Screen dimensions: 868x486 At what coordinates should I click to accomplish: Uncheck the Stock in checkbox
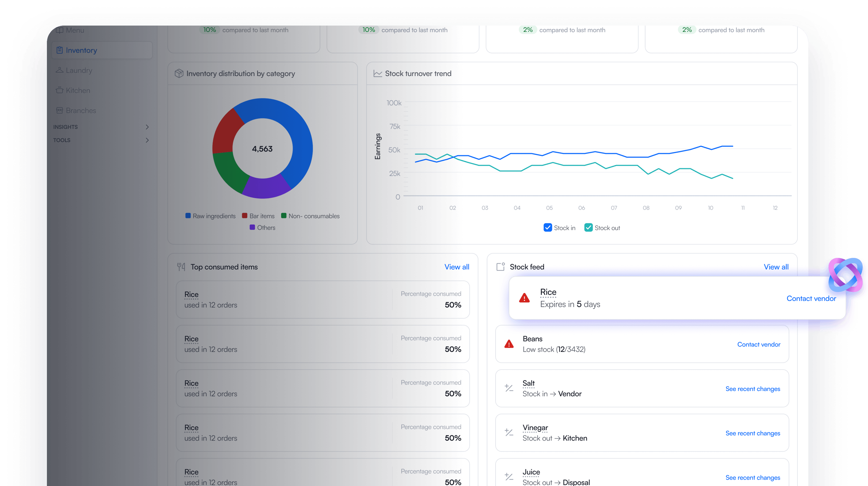coord(548,228)
